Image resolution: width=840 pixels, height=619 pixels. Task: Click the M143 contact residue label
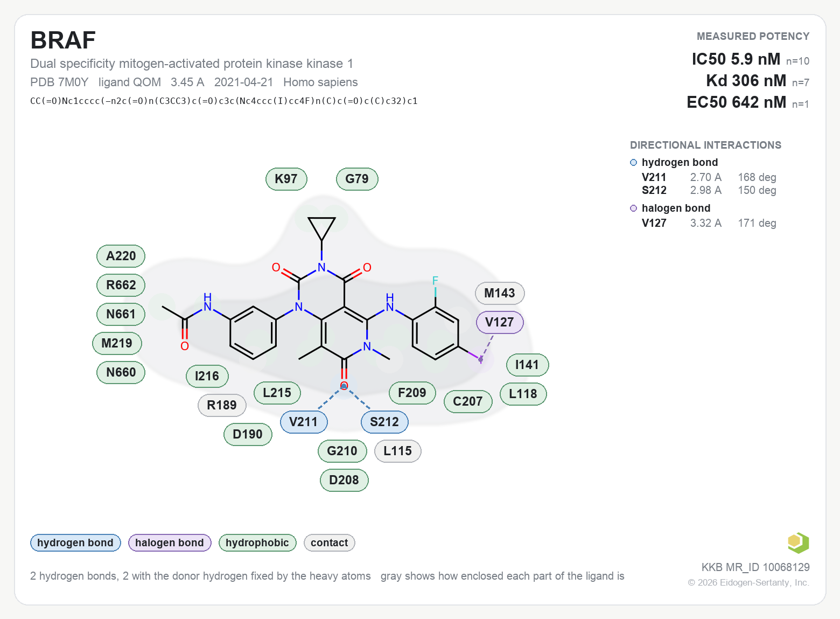(x=500, y=293)
